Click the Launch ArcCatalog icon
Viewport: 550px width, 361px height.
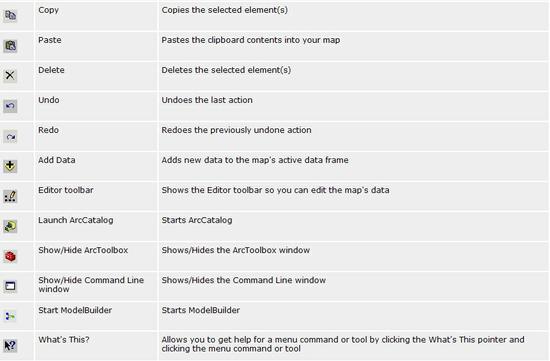(10, 226)
